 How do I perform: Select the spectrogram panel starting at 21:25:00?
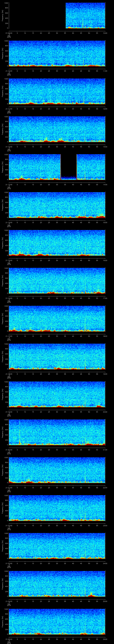click(57, 621)
